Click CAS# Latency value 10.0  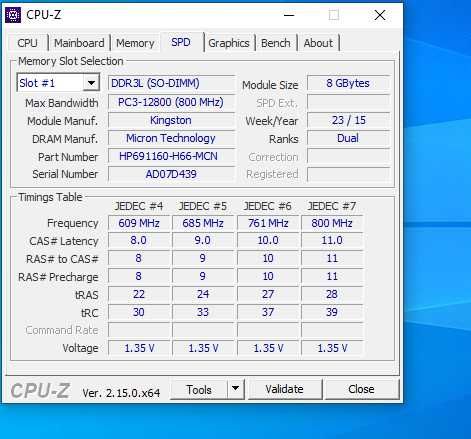pos(268,240)
